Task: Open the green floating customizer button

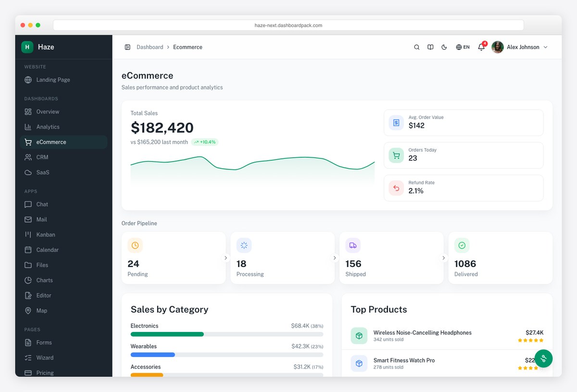Action: coord(544,358)
